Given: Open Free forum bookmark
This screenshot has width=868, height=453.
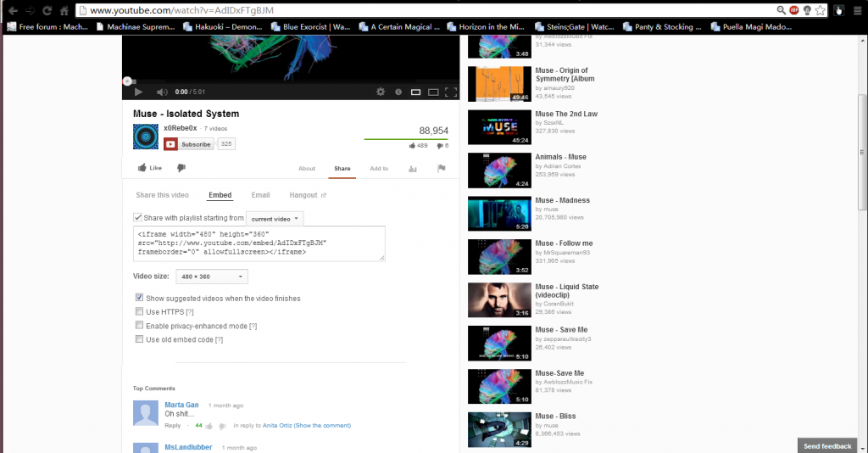Looking at the screenshot, I should 47,26.
